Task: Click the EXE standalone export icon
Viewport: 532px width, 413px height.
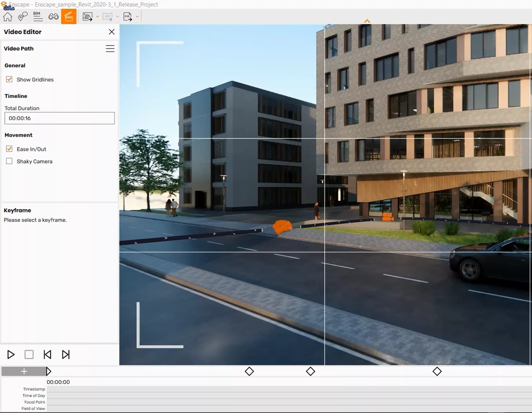Action: point(128,17)
